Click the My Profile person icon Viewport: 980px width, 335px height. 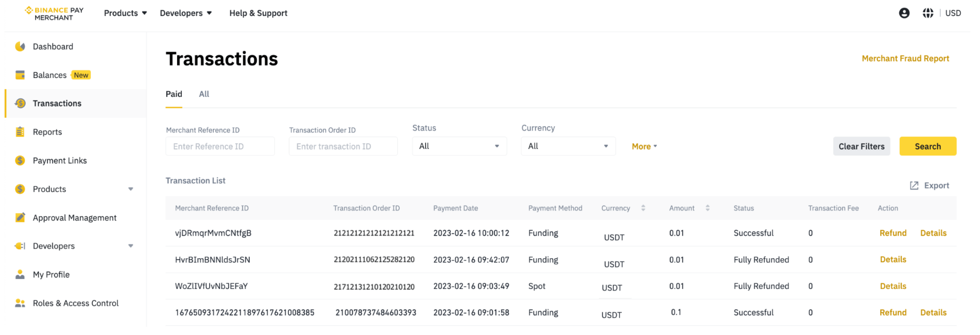(x=20, y=275)
